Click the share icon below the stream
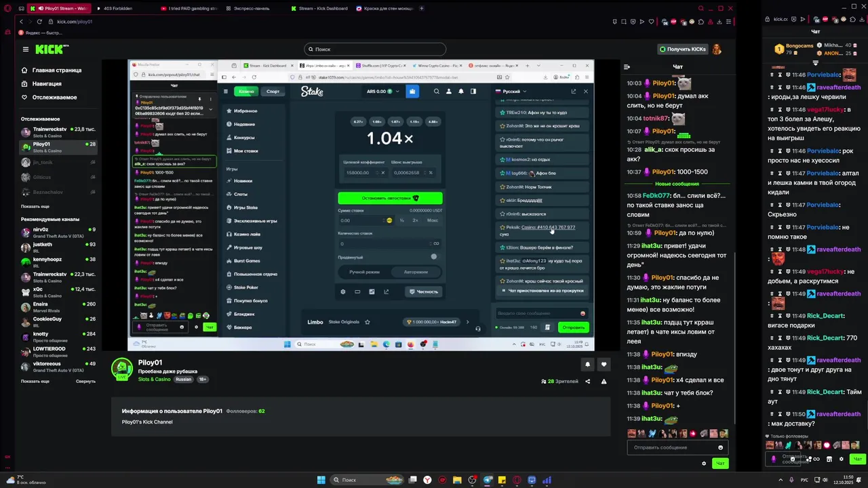The image size is (868, 488). [x=588, y=382]
